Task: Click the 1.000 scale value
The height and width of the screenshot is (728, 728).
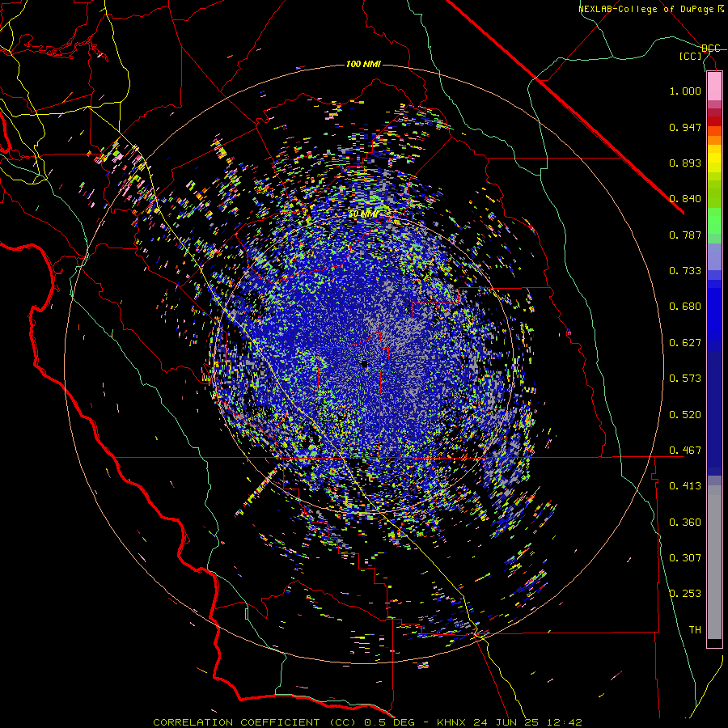Action: (685, 91)
